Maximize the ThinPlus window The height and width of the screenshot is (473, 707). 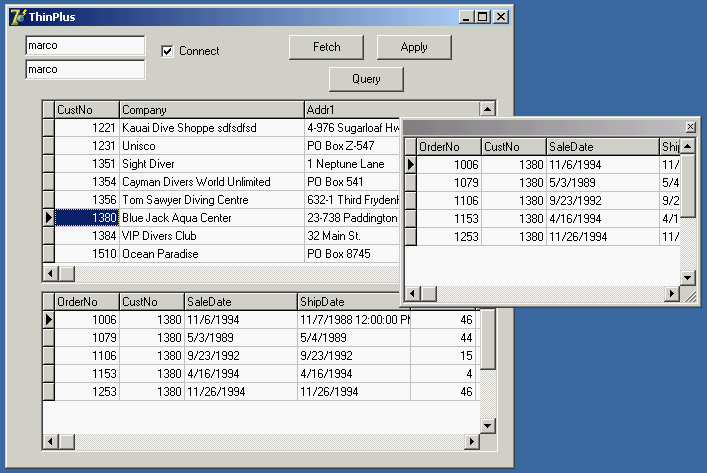(483, 17)
